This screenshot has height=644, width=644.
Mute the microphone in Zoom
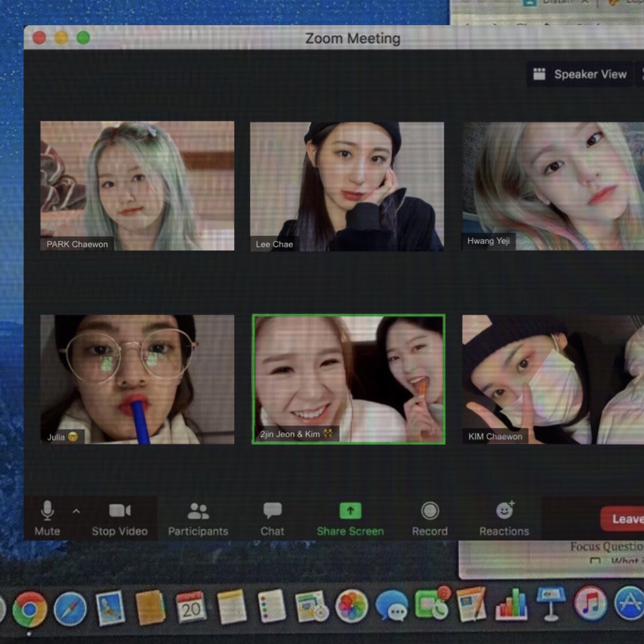[x=48, y=518]
